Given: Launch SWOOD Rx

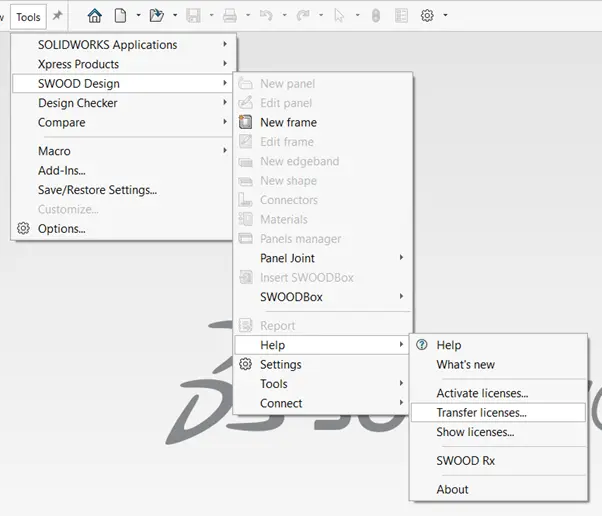Looking at the screenshot, I should [498, 460].
